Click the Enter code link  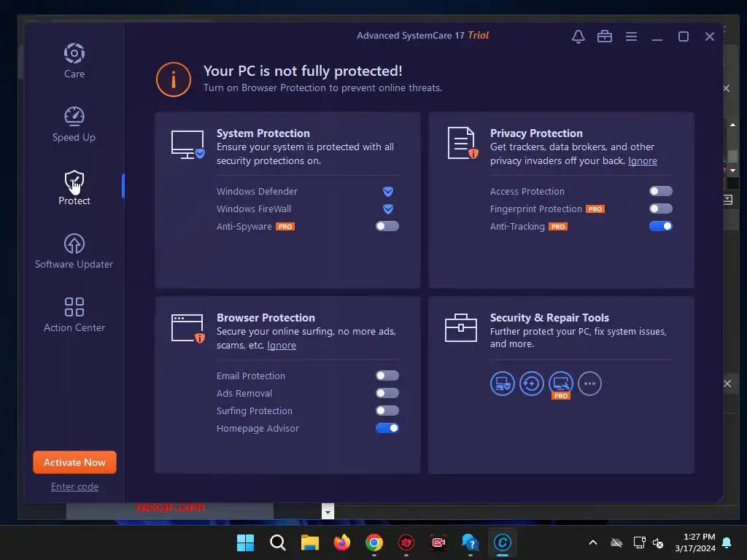point(75,486)
